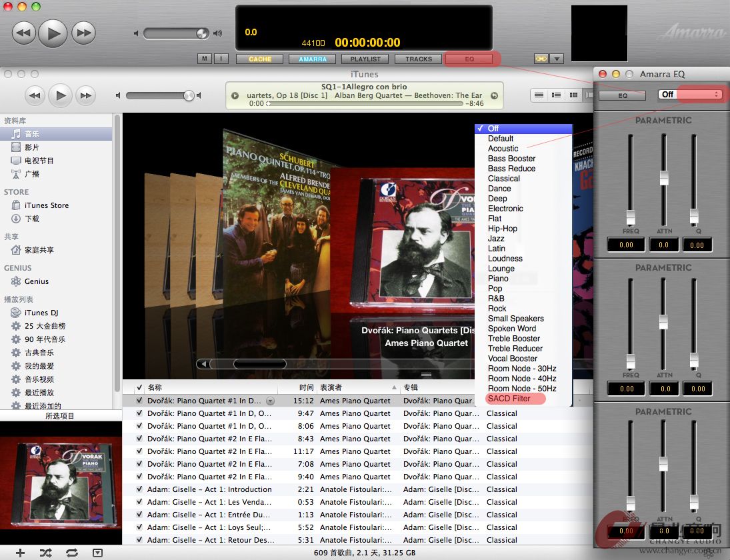
Task: Click iTunes previous track button
Action: [x=35, y=95]
